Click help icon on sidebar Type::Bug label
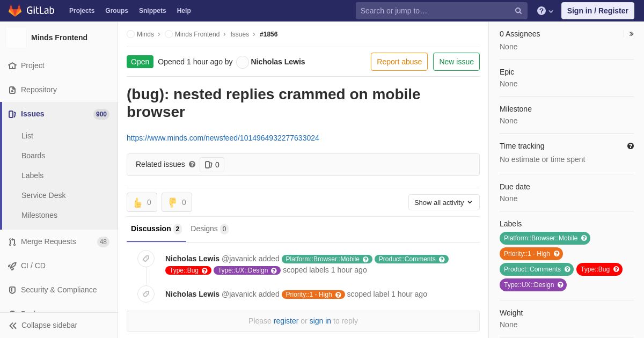The width and height of the screenshot is (644, 338). click(x=616, y=269)
